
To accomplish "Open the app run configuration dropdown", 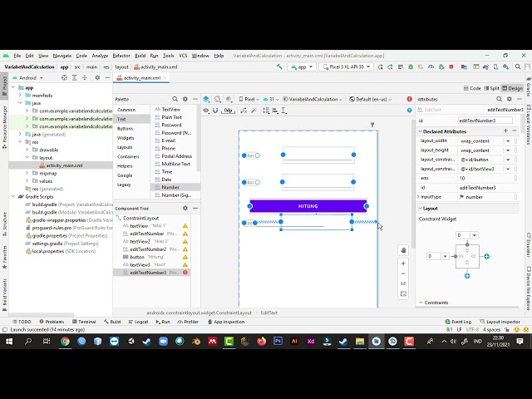I will (x=302, y=66).
